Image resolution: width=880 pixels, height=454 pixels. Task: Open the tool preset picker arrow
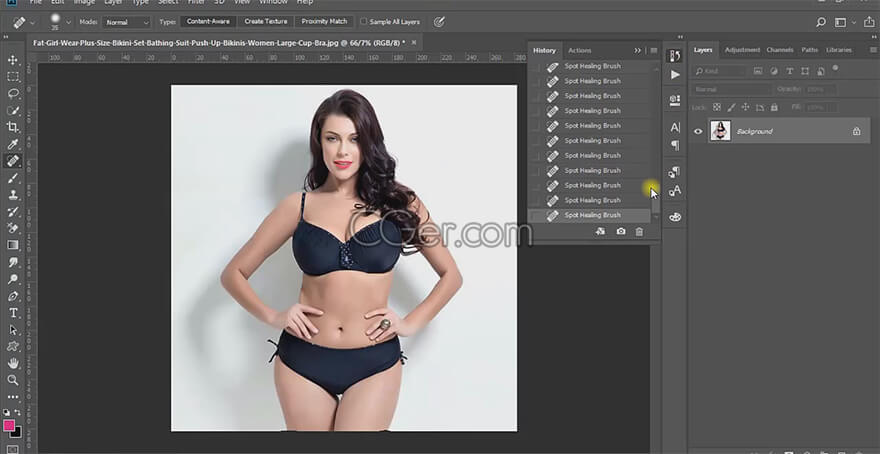[x=32, y=22]
